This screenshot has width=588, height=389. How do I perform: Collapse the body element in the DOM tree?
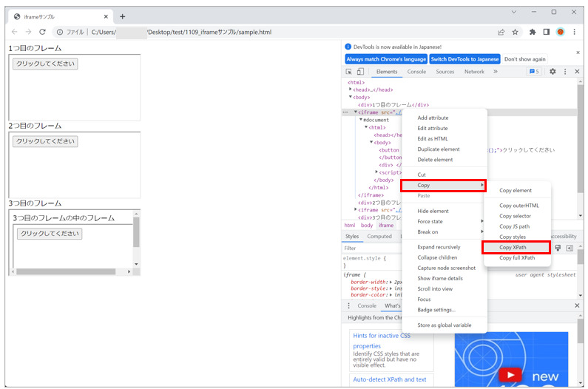(351, 97)
